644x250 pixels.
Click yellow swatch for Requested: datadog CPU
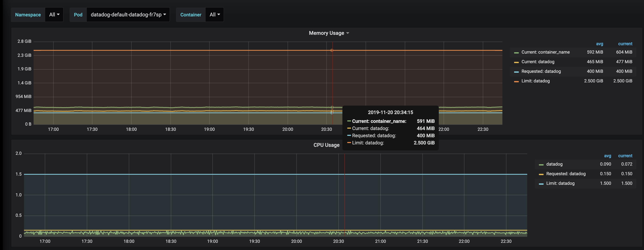(x=541, y=174)
